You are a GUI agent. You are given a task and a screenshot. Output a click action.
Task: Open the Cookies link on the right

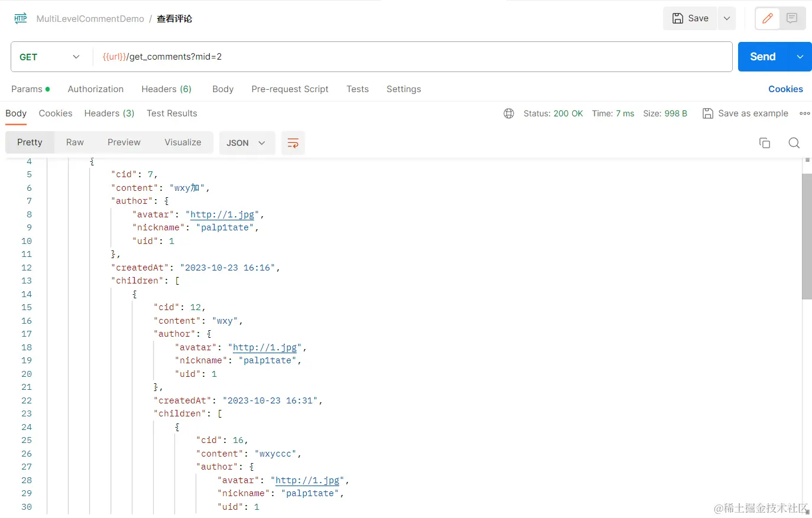[785, 89]
